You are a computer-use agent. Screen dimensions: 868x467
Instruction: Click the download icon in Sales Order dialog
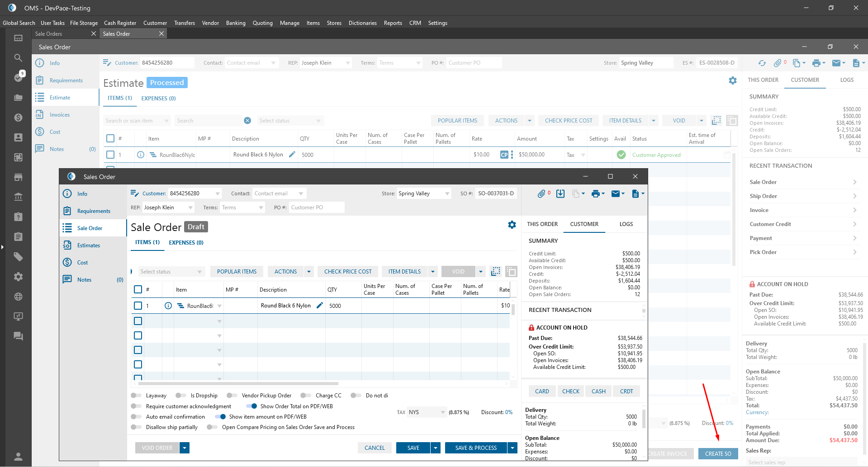point(560,194)
